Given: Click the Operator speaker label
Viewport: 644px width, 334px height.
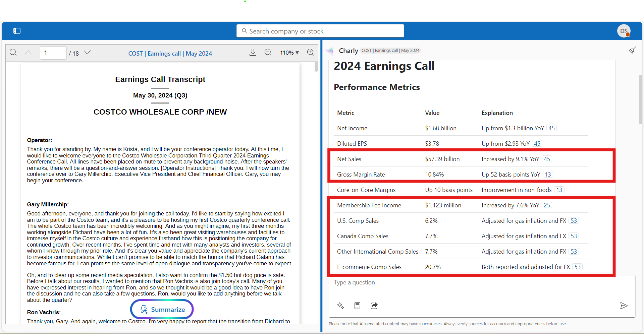Looking at the screenshot, I should pyautogui.click(x=39, y=140).
